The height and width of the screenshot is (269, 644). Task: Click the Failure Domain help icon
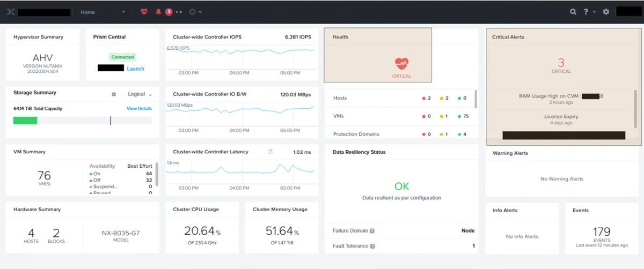[372, 231]
